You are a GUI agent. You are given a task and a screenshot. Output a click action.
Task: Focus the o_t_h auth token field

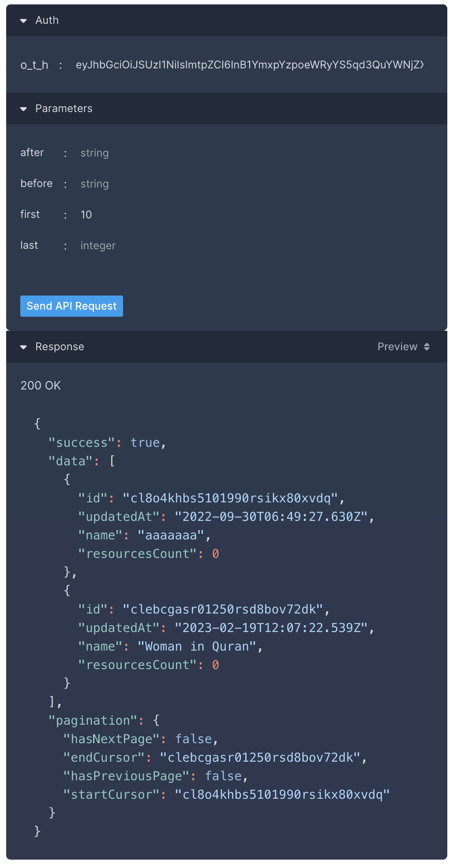pyautogui.click(x=250, y=65)
